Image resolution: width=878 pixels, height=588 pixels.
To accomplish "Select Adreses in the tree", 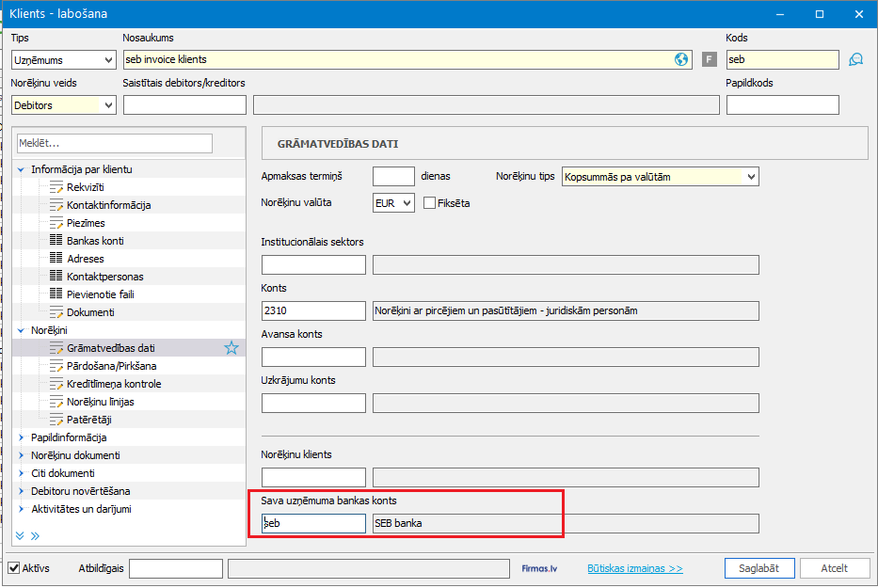I will click(x=85, y=259).
